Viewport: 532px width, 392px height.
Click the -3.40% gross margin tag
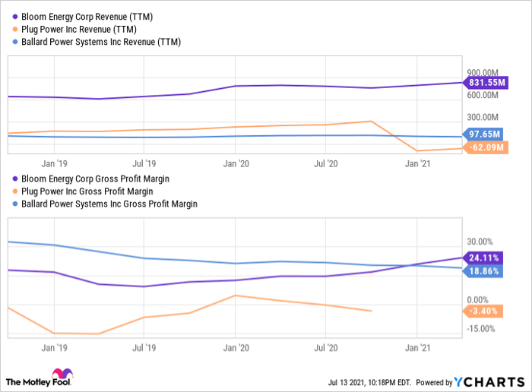[484, 311]
